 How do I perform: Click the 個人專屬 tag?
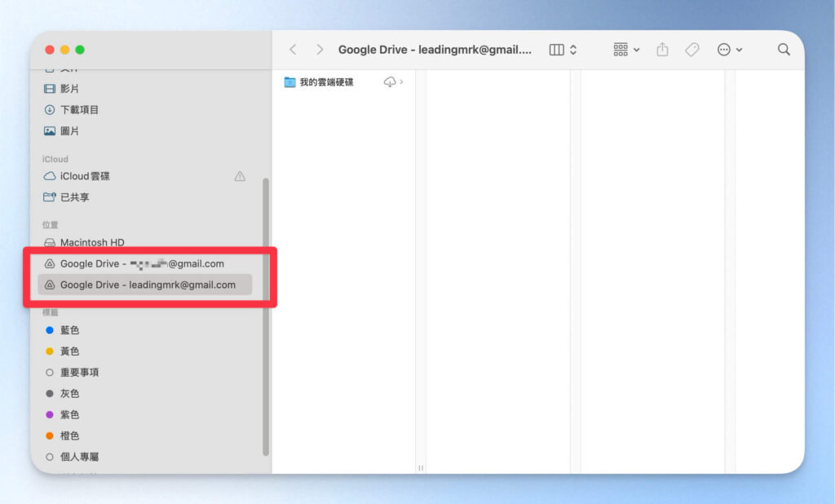144,457
